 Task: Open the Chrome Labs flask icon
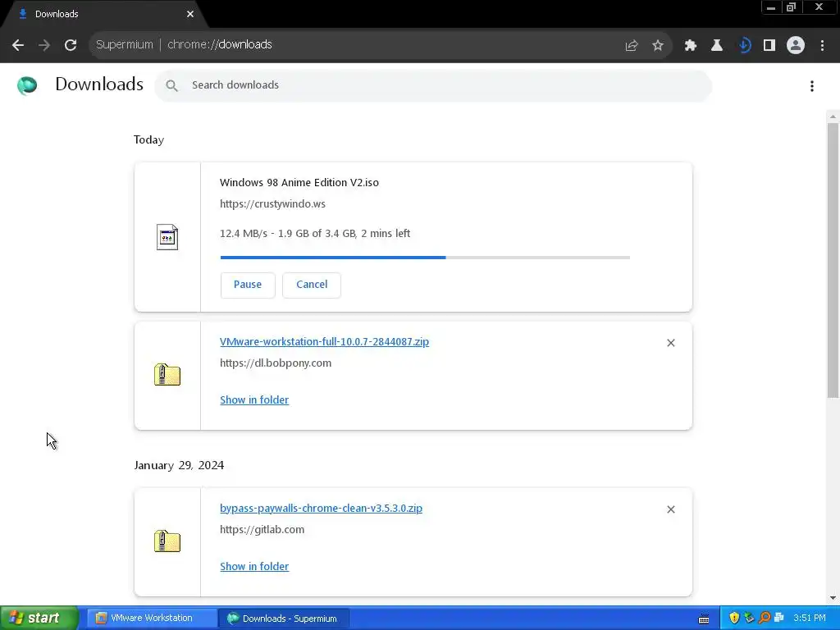pos(717,46)
